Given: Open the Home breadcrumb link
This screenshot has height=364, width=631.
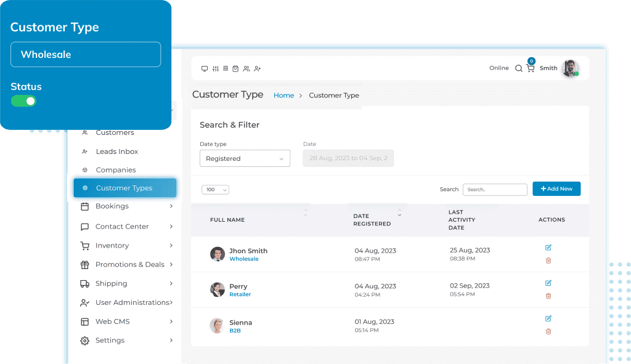Looking at the screenshot, I should [x=283, y=95].
